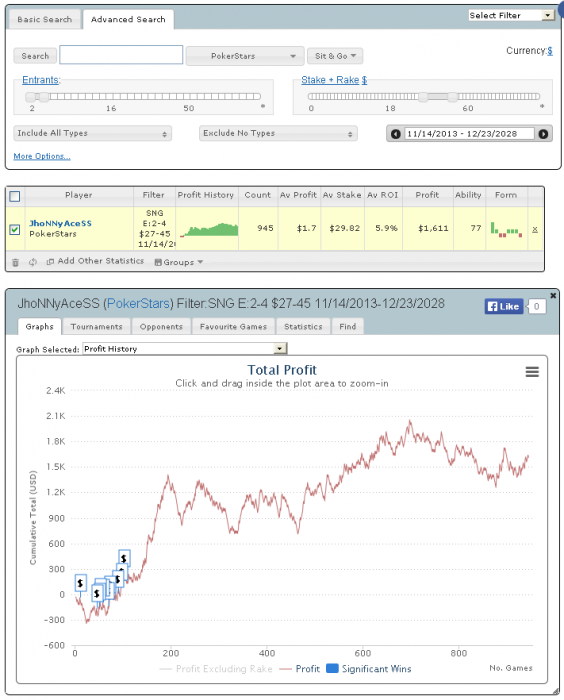The image size is (564, 700).
Task: Open the Groups dropdown menu
Action: tap(179, 262)
